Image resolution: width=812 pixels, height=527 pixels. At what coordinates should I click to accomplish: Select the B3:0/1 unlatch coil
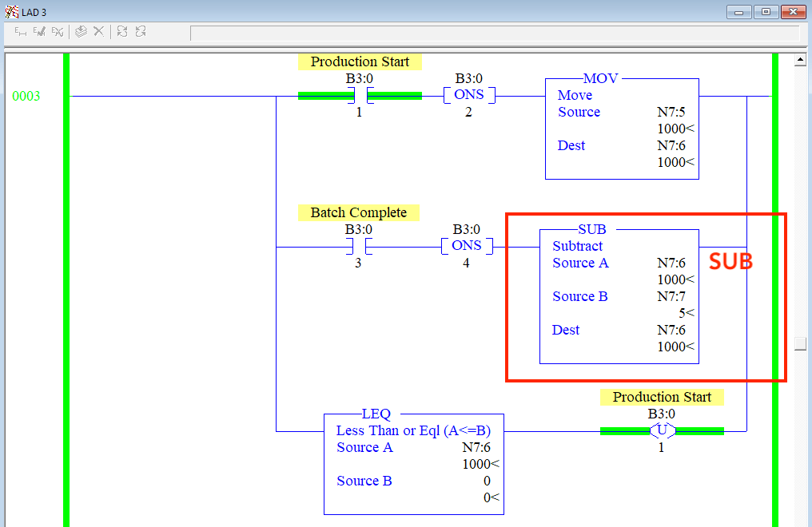(661, 430)
